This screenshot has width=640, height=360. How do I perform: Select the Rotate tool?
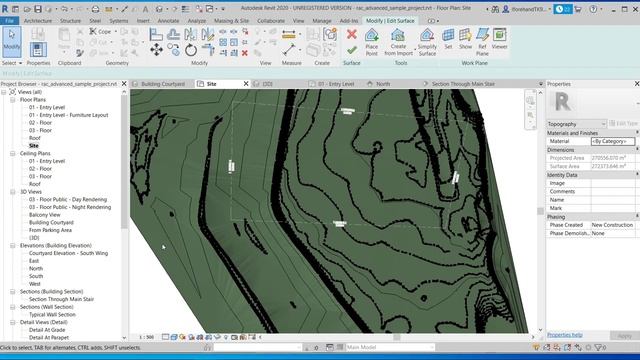point(191,50)
